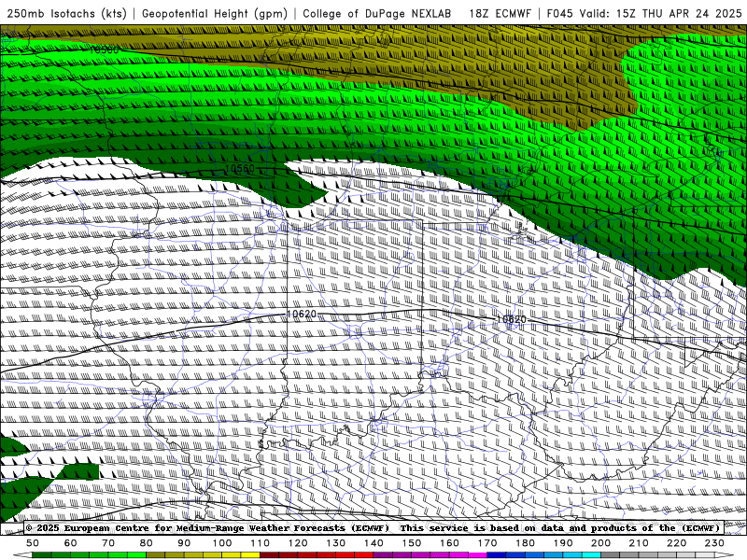The width and height of the screenshot is (747, 560).
Task: Click the 160 value on the color scale
Action: coord(449,543)
